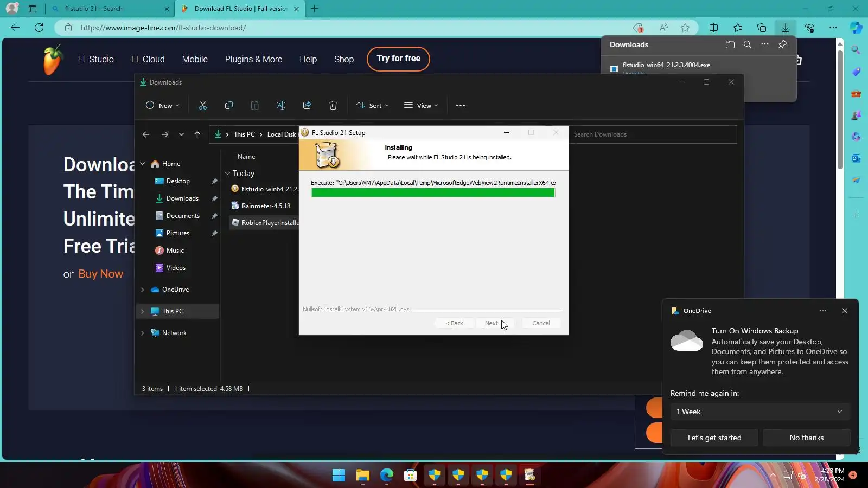Click the Edge address bar URL
868x488 pixels.
point(163,28)
